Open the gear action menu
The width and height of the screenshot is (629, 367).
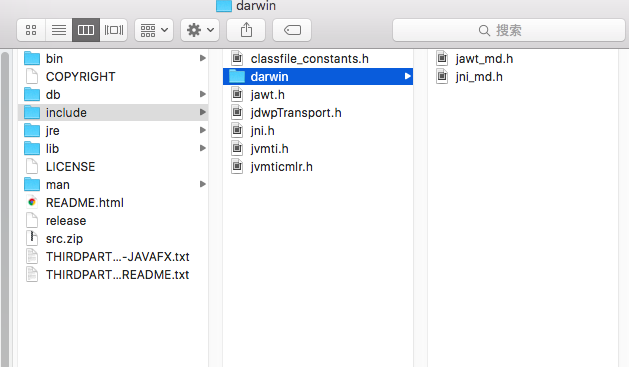200,30
